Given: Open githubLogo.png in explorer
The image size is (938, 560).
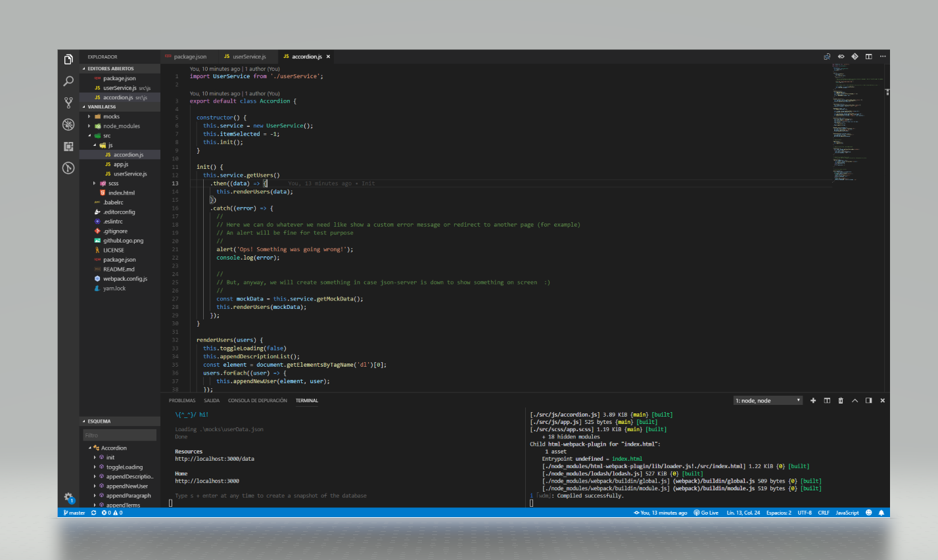Looking at the screenshot, I should [x=120, y=241].
